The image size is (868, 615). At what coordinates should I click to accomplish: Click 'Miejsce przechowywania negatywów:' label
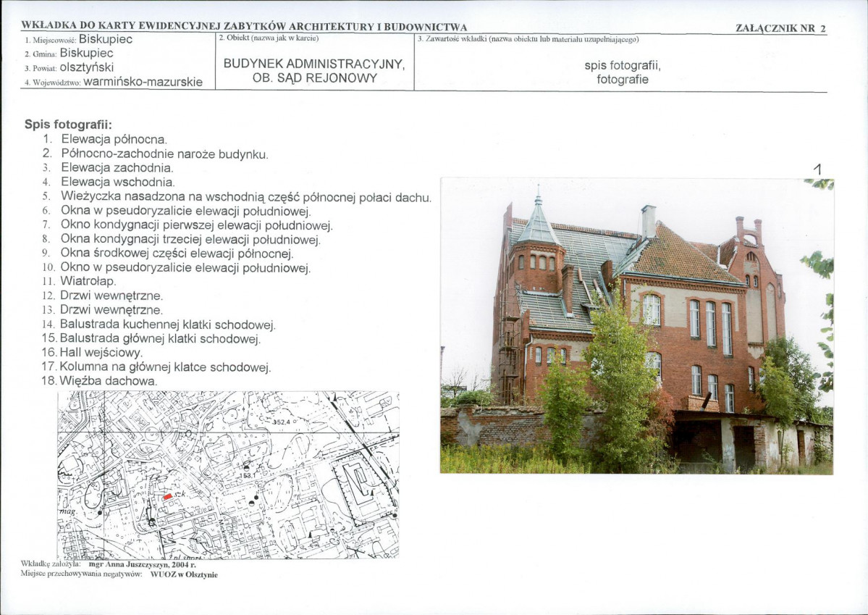click(x=81, y=574)
